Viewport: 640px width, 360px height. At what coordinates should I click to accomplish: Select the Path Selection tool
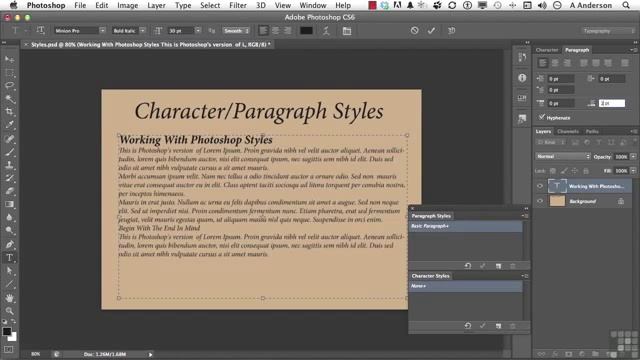click(x=9, y=271)
